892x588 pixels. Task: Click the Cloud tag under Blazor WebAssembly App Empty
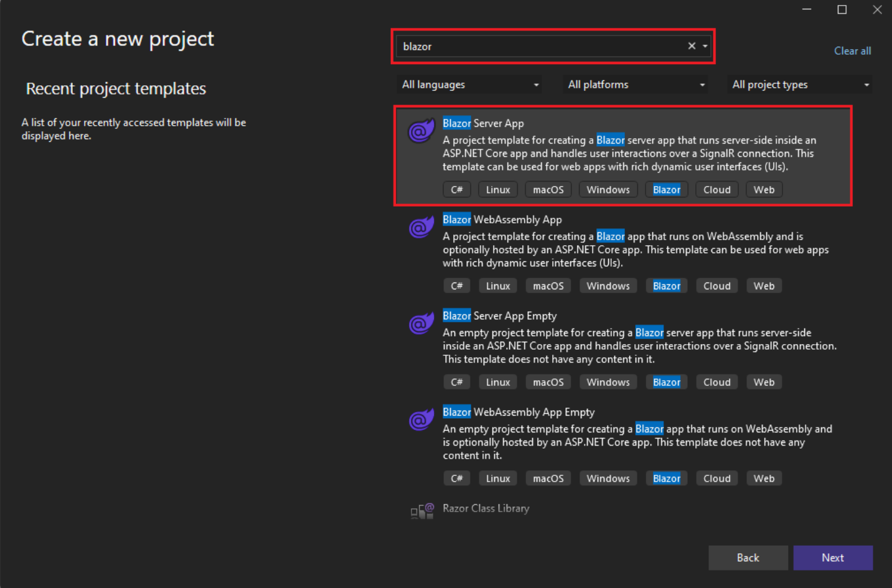click(x=717, y=478)
